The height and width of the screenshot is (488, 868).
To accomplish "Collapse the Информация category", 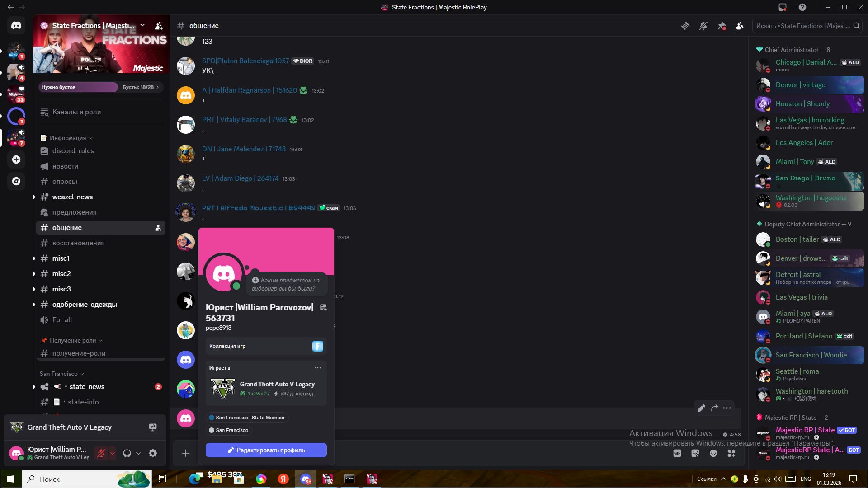I will tap(68, 138).
